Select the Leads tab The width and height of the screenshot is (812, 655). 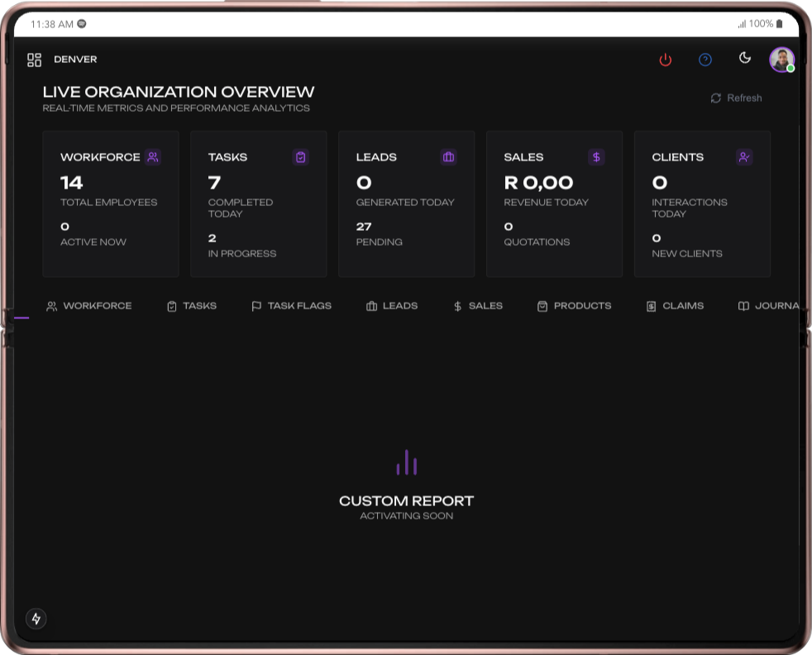392,306
